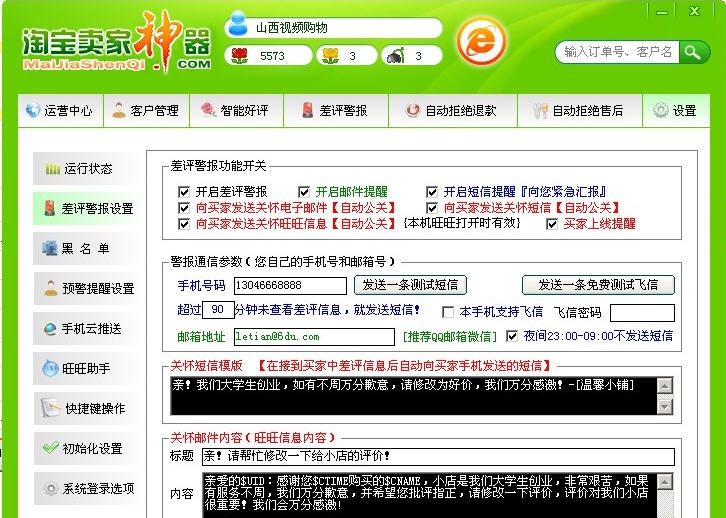The width and height of the screenshot is (726, 518).
Task: Switch to 差评警报 tab
Action: pyautogui.click(x=336, y=111)
